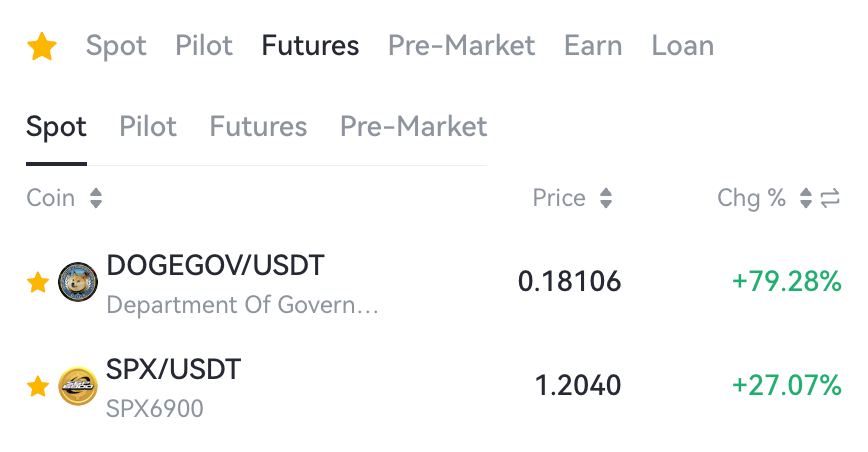Select the top Spot category
The height and width of the screenshot is (452, 868).
pos(116,46)
